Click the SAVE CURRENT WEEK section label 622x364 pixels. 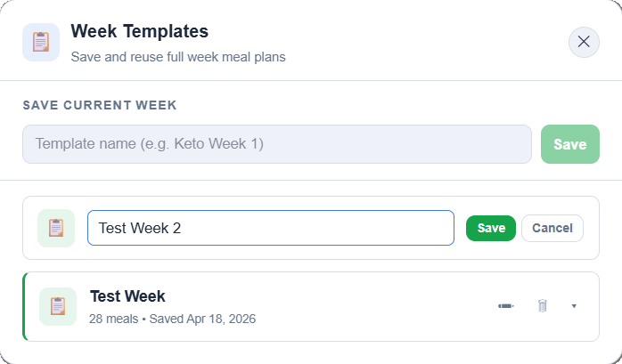(99, 105)
